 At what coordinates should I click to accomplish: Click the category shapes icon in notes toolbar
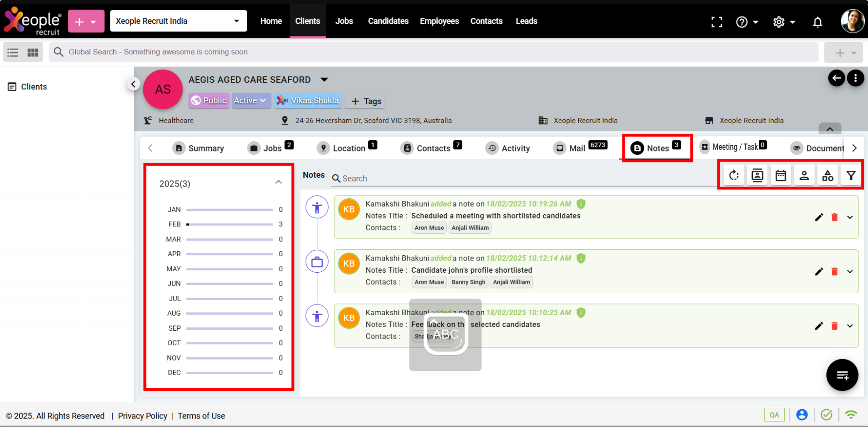click(x=827, y=175)
